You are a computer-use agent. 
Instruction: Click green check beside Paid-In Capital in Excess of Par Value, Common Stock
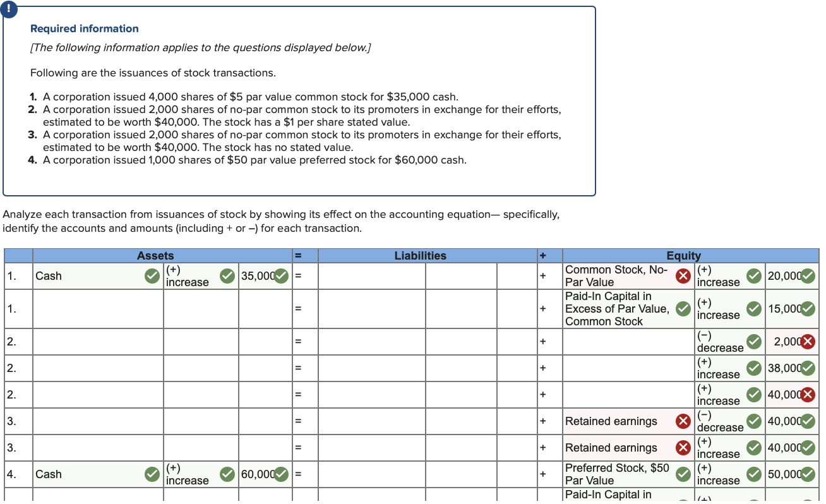tap(683, 309)
